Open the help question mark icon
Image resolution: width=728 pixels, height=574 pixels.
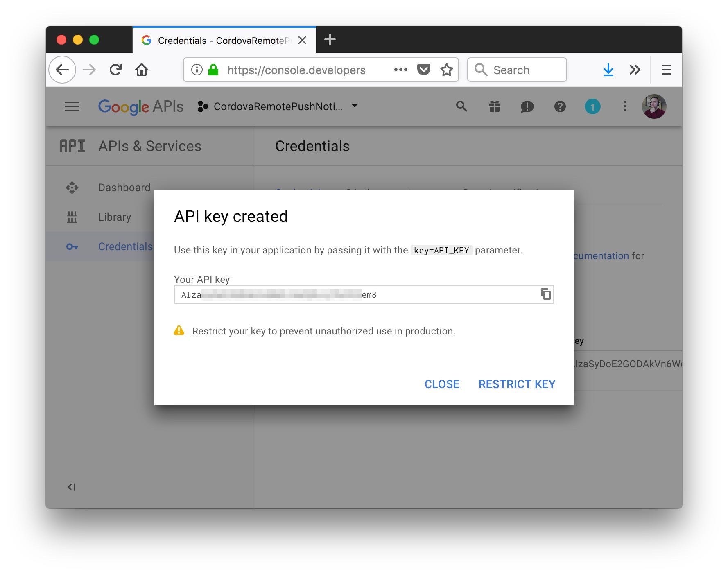point(560,106)
